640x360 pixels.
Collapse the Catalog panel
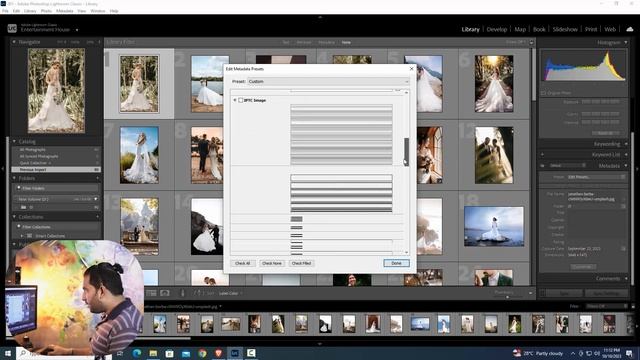[x=14, y=141]
